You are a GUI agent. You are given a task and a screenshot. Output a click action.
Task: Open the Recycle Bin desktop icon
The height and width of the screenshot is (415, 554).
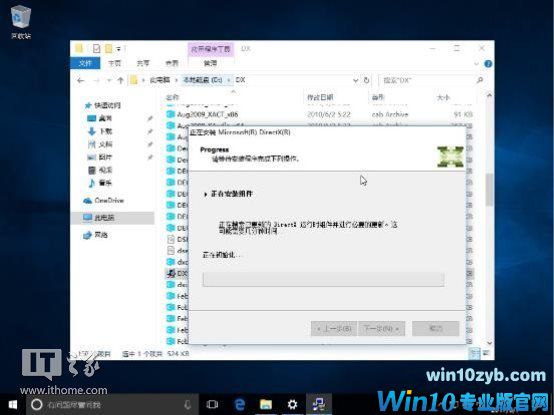(21, 22)
